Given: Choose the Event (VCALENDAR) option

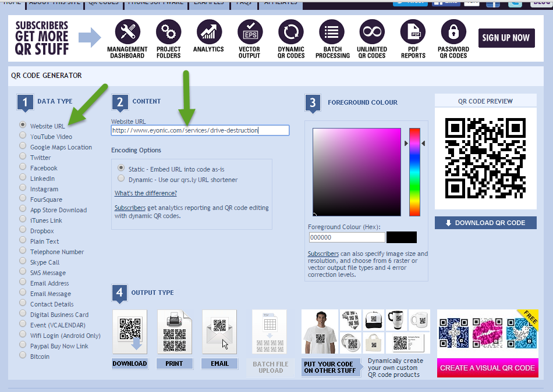Looking at the screenshot, I should point(23,323).
